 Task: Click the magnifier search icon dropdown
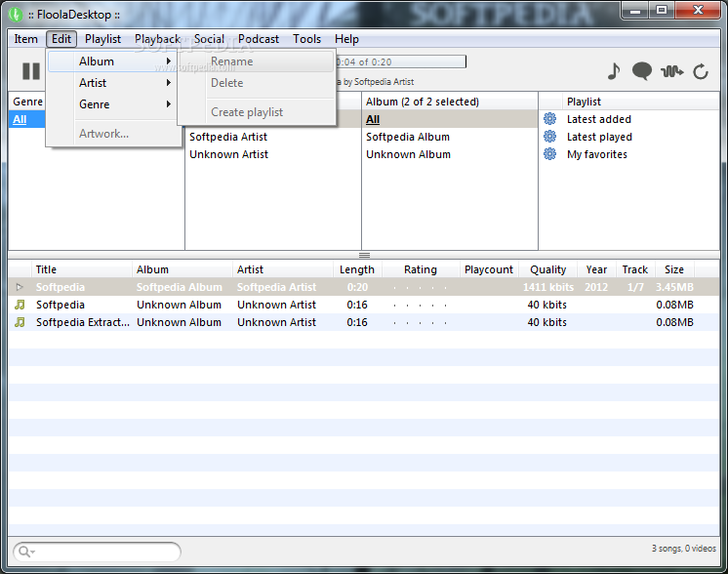26,552
